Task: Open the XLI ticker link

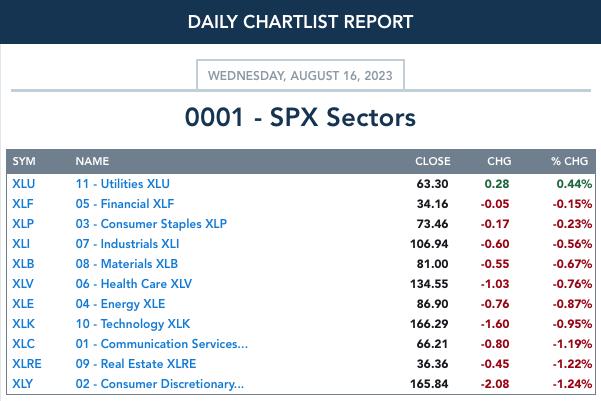Action: (21, 243)
